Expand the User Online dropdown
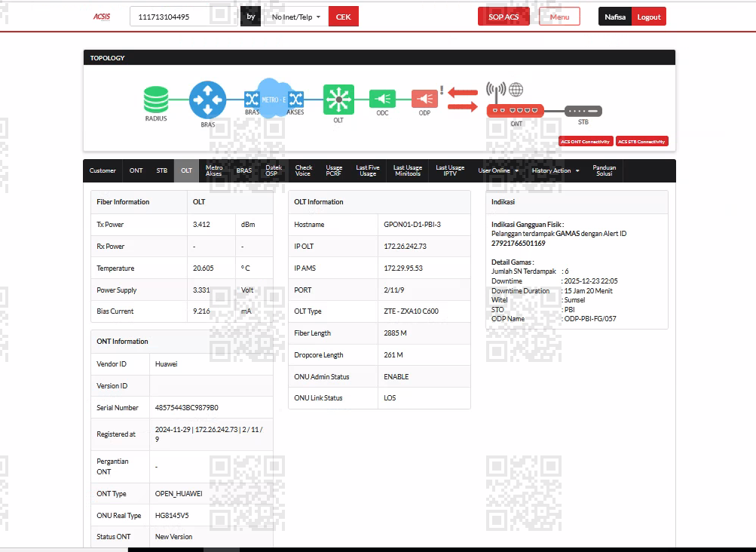The height and width of the screenshot is (552, 756). coord(498,171)
